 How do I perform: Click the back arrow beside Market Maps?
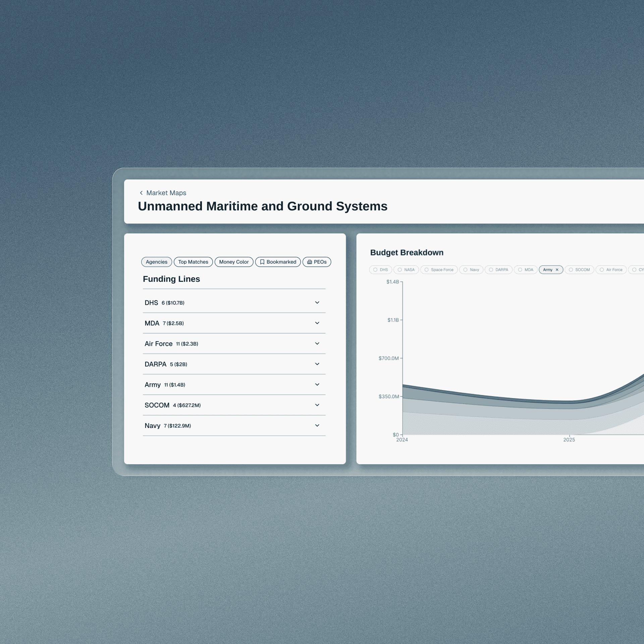(x=141, y=193)
